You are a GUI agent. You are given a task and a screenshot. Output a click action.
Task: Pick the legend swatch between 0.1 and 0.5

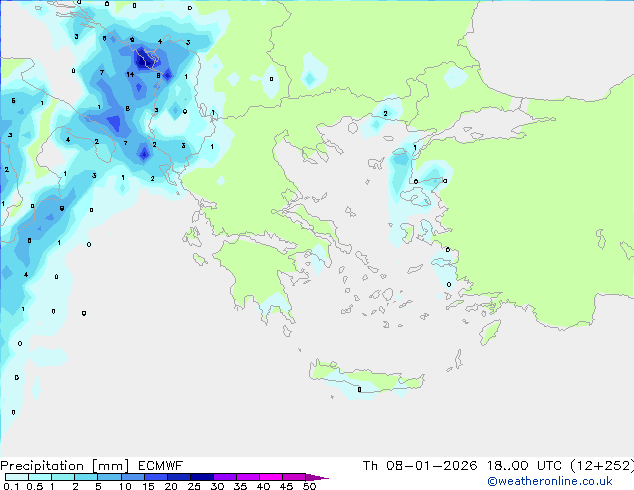coord(17,477)
